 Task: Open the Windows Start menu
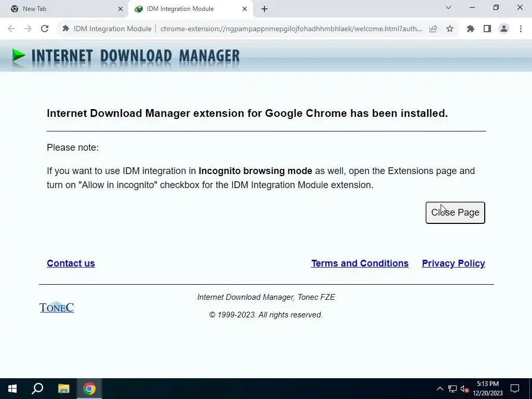(12, 389)
